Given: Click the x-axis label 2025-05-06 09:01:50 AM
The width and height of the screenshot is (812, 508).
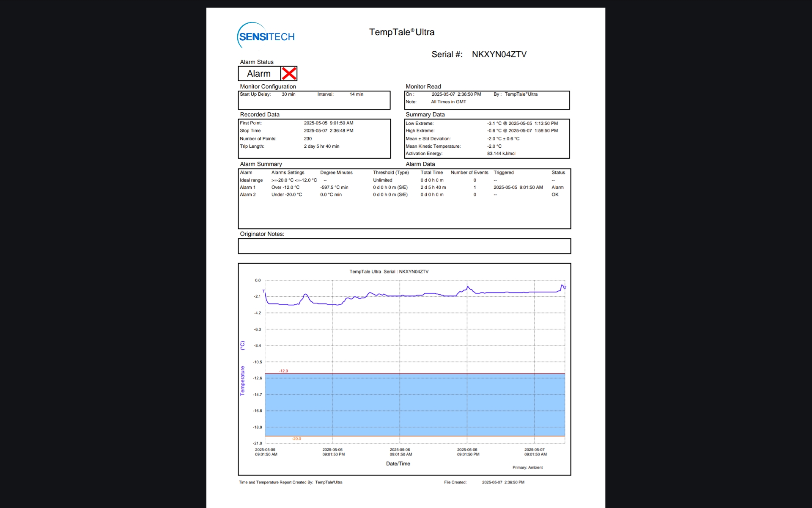Looking at the screenshot, I should [401, 452].
